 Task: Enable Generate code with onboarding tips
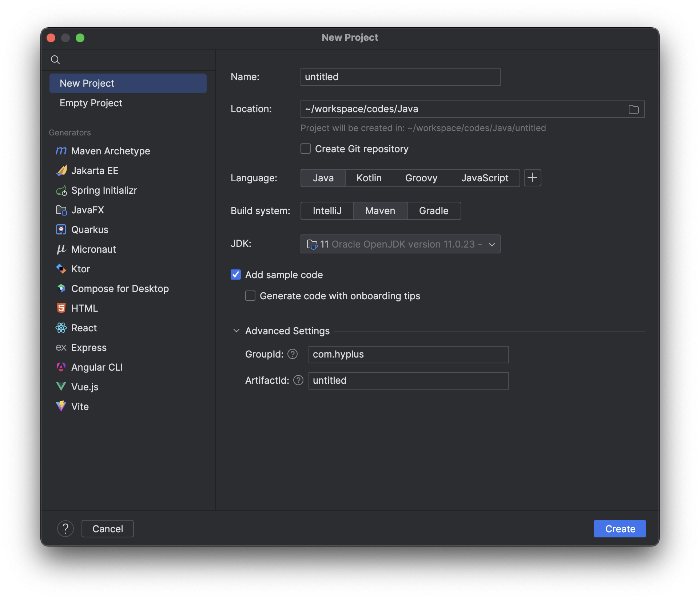pyautogui.click(x=250, y=296)
